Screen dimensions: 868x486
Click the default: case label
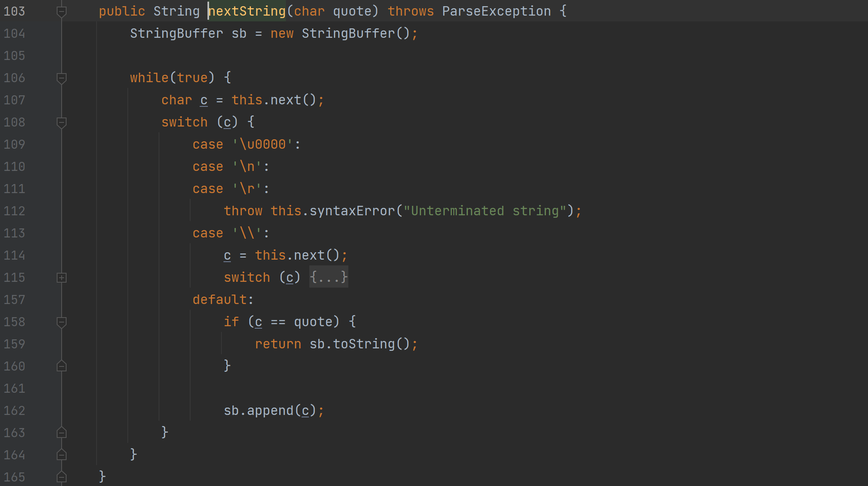click(222, 300)
